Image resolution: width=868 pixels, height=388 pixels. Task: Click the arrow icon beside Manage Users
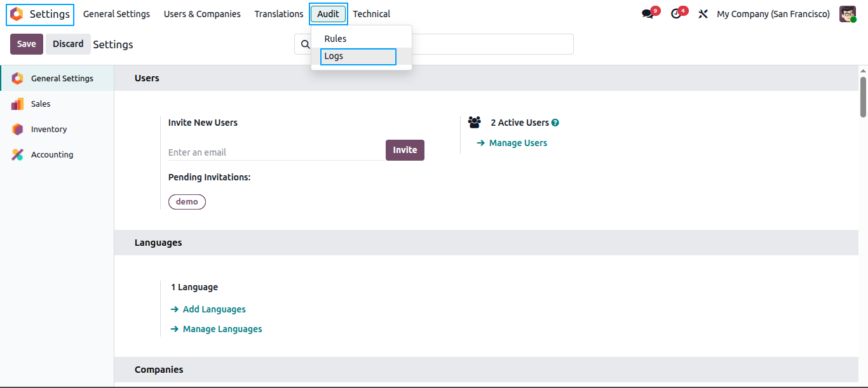481,144
